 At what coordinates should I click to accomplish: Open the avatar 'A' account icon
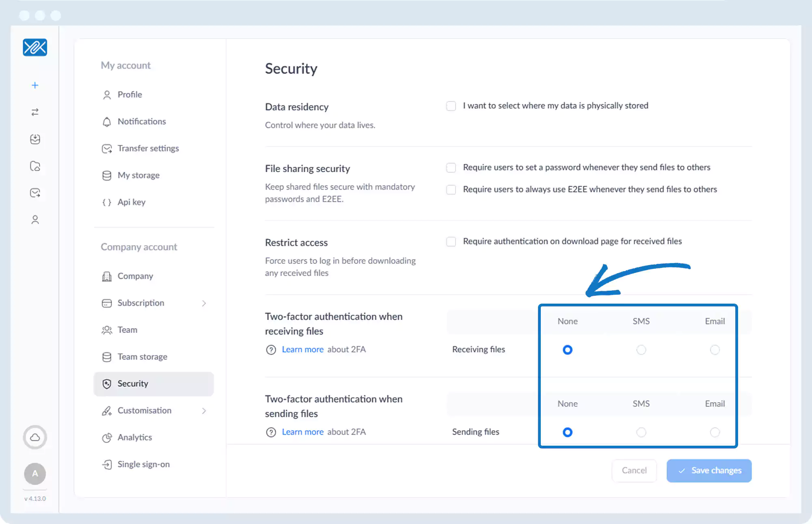(x=35, y=473)
